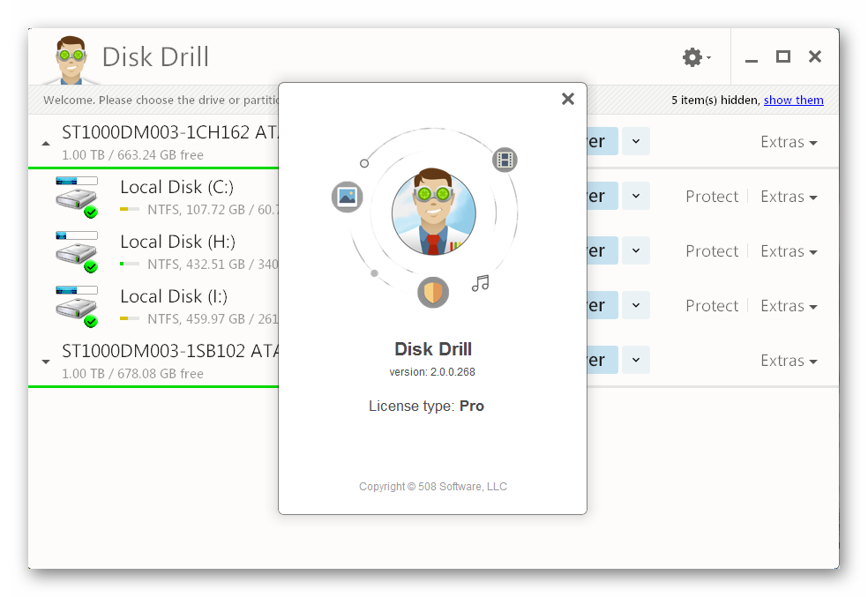The image size is (868, 597).
Task: Open recover dropdown for ST1000DM003-1SB102 drive
Action: coord(635,360)
